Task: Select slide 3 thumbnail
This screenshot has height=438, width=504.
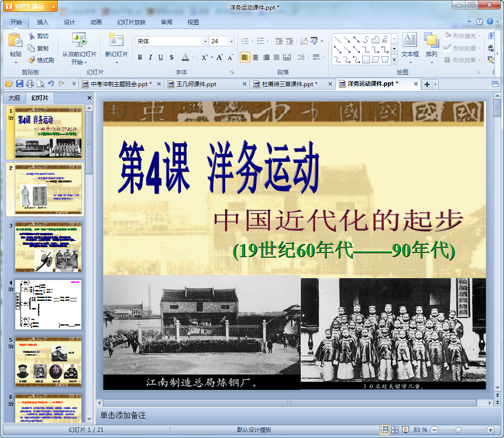Action: click(48, 247)
